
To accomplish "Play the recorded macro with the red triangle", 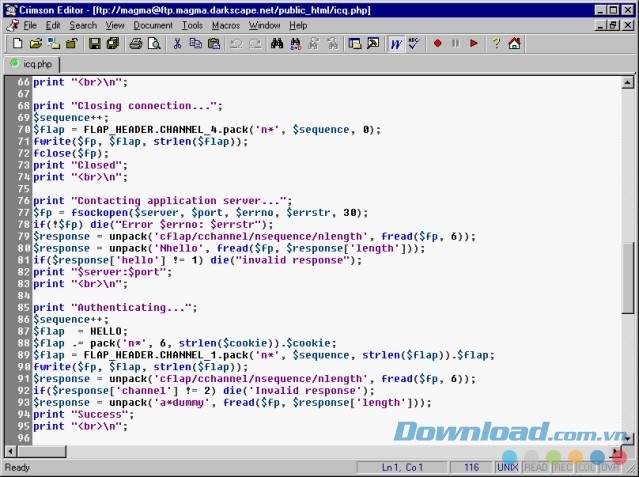I will pos(474,43).
